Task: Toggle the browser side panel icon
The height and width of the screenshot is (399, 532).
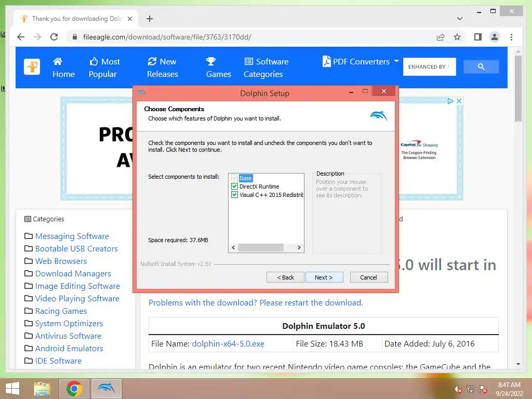Action: [478, 37]
